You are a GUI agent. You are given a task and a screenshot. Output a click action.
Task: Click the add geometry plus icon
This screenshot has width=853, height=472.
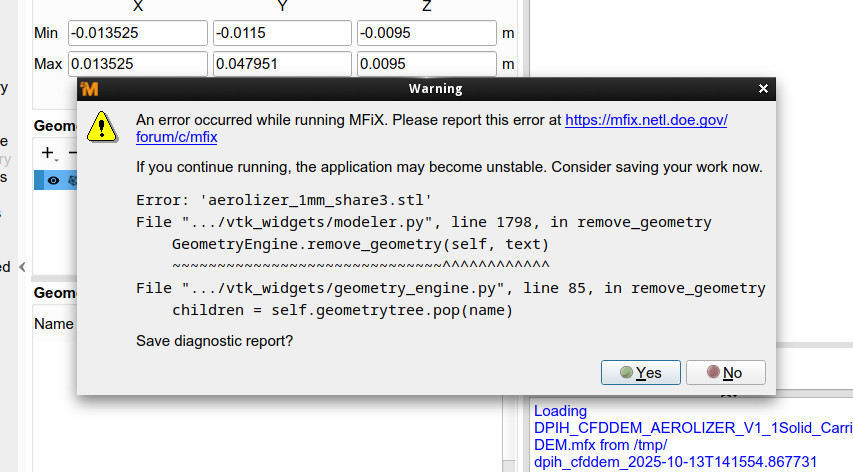pyautogui.click(x=47, y=153)
